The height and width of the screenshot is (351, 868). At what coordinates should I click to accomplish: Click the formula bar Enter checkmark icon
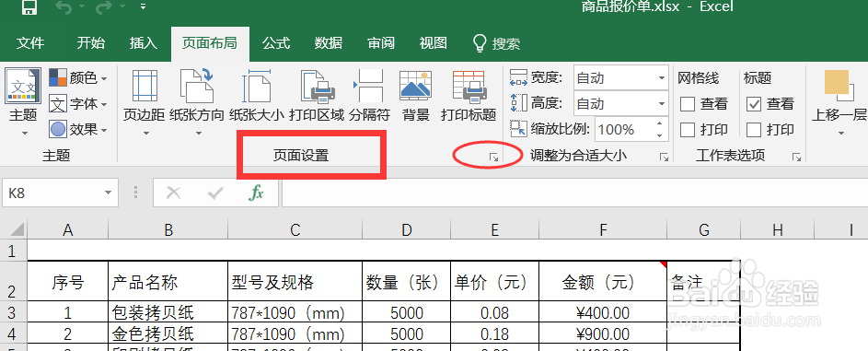pyautogui.click(x=214, y=193)
